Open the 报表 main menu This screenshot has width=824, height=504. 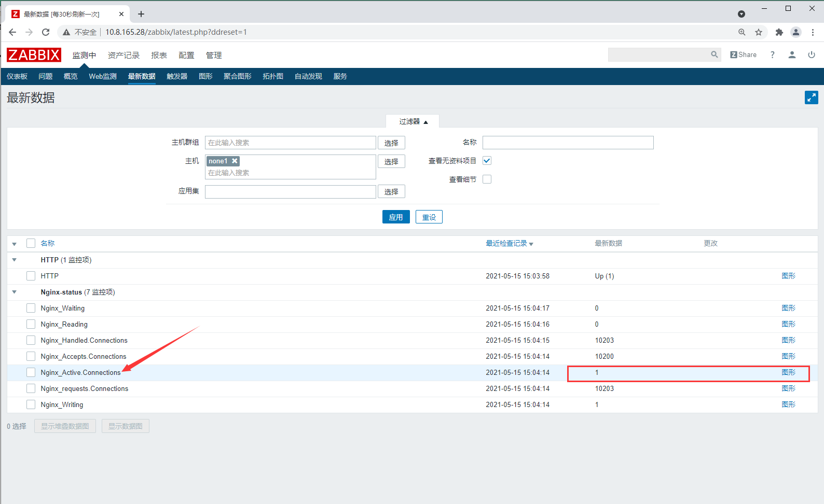[159, 55]
